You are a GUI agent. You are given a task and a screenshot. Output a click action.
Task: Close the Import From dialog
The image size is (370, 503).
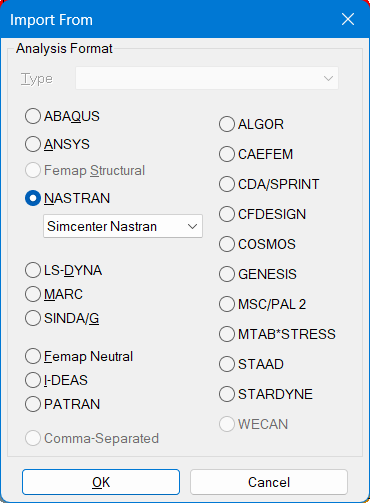(348, 19)
